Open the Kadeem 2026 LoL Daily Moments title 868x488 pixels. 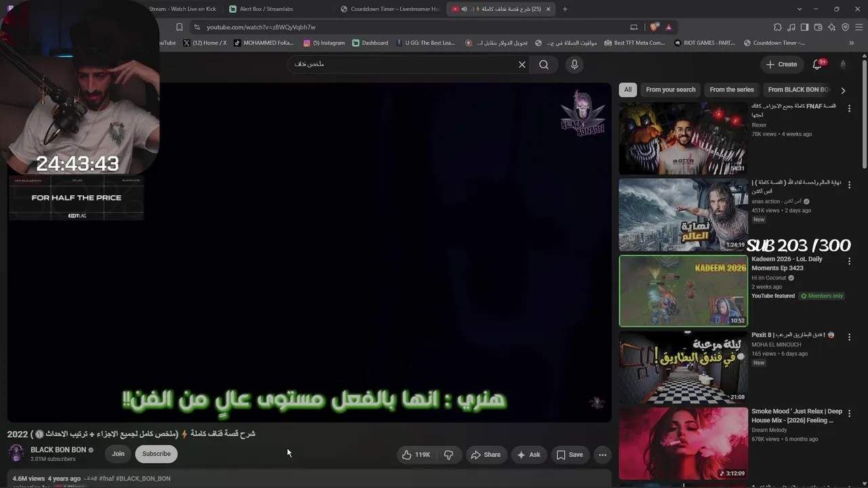coord(788,264)
